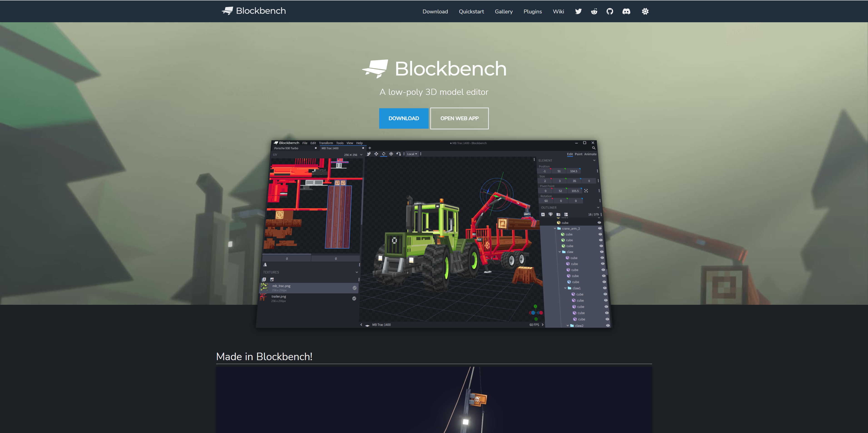
Task: Click the blue DOWNLOAD button
Action: [404, 118]
